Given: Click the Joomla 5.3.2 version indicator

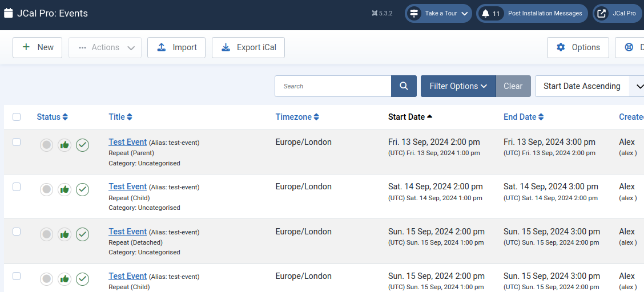Looking at the screenshot, I should pyautogui.click(x=382, y=14).
